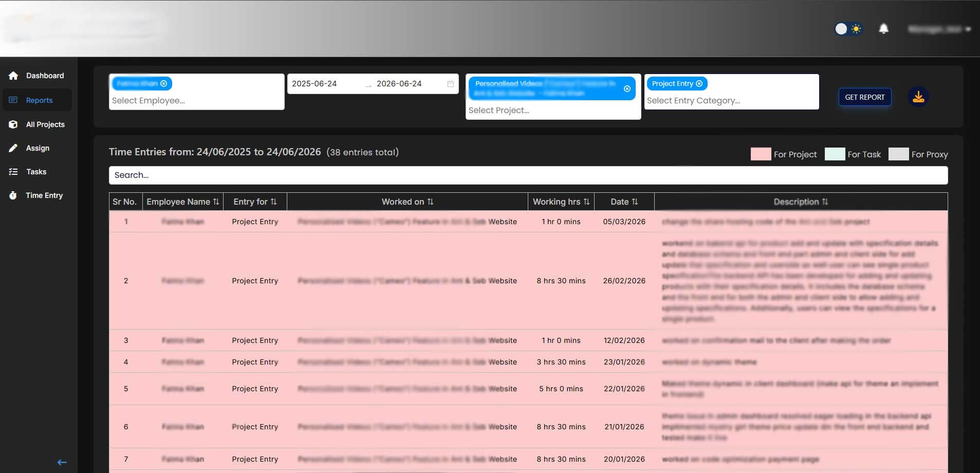The height and width of the screenshot is (473, 980).
Task: Open the user account dropdown menu
Action: coord(939,29)
